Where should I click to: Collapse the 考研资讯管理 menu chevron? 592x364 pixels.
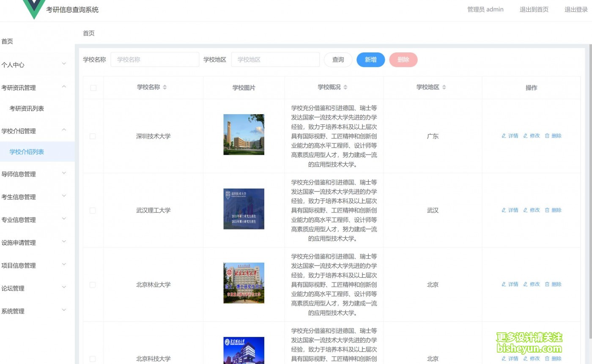pos(64,87)
